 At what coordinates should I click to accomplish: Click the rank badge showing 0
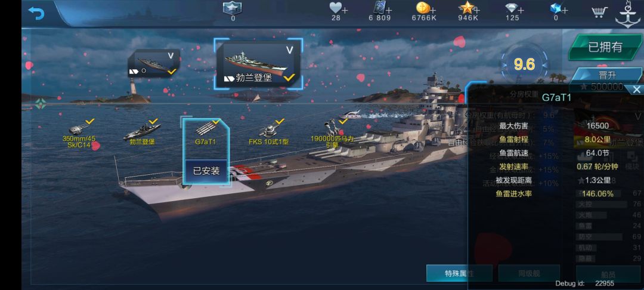pyautogui.click(x=233, y=11)
